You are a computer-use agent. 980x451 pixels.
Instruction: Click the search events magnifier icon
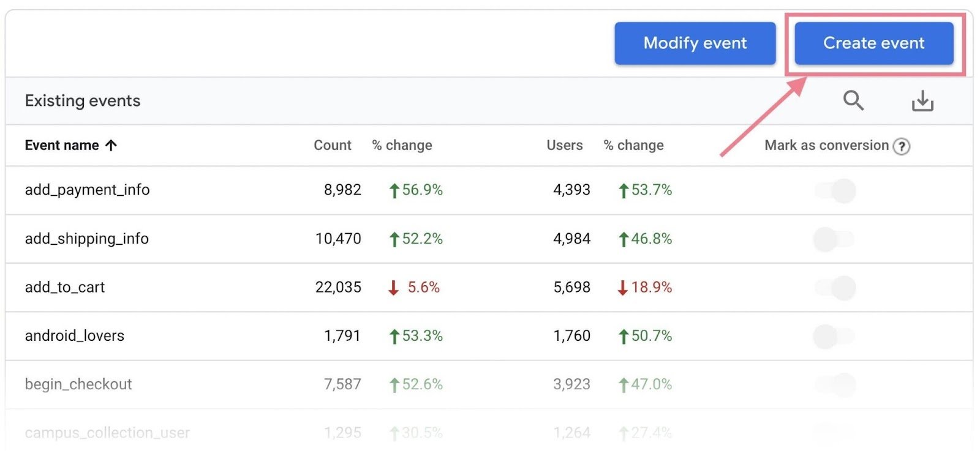[x=853, y=100]
